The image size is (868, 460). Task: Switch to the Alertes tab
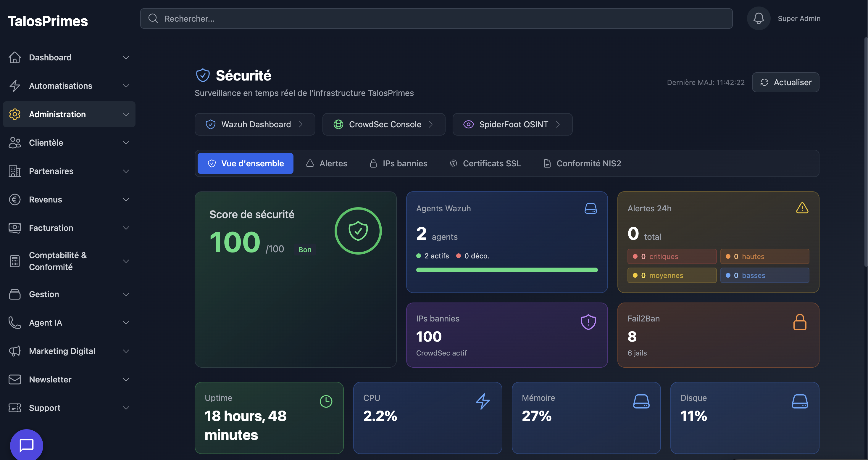click(x=326, y=163)
